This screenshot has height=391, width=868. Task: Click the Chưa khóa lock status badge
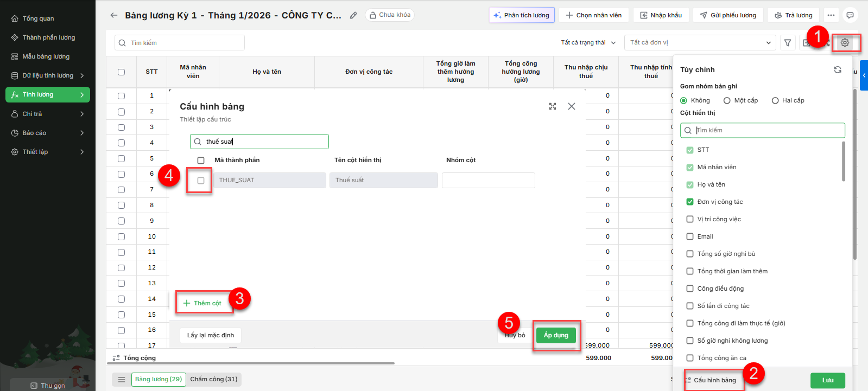click(390, 15)
